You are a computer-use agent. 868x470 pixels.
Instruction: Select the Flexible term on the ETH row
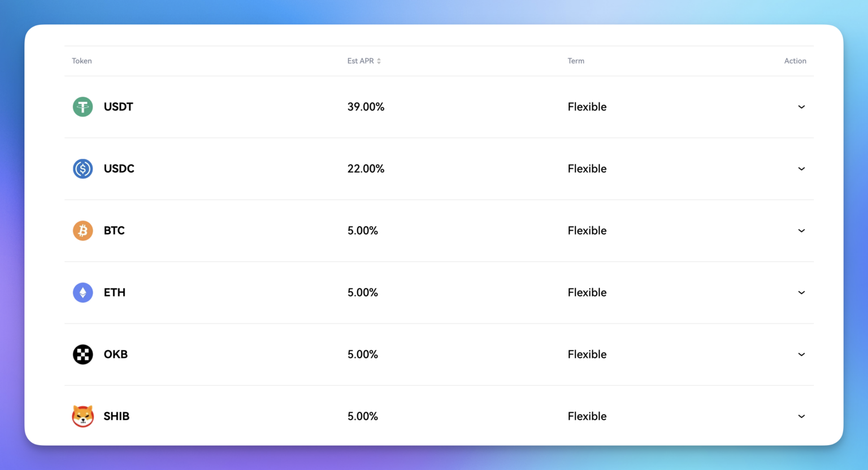click(x=587, y=292)
